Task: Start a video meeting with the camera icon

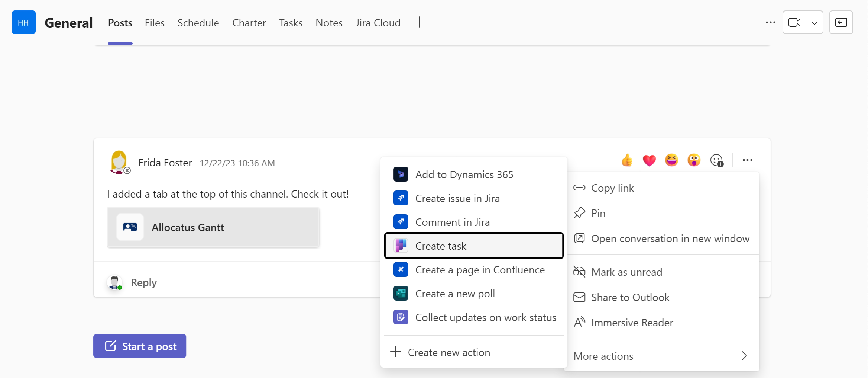Action: coord(794,23)
